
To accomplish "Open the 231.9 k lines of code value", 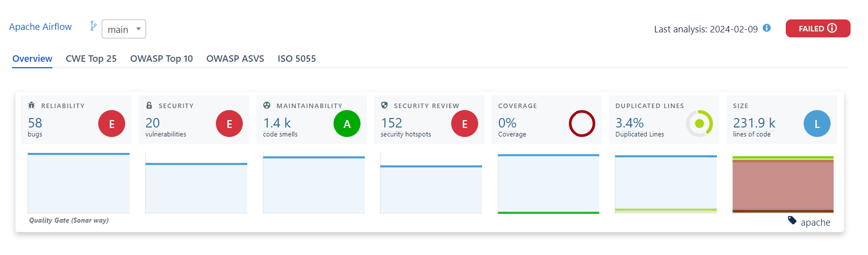I will point(754,123).
